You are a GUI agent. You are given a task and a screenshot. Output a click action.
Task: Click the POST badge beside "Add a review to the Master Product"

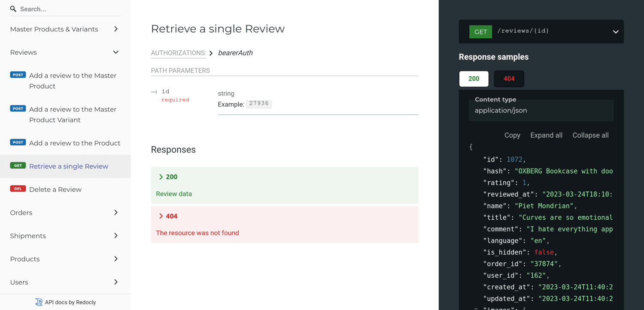click(x=18, y=74)
